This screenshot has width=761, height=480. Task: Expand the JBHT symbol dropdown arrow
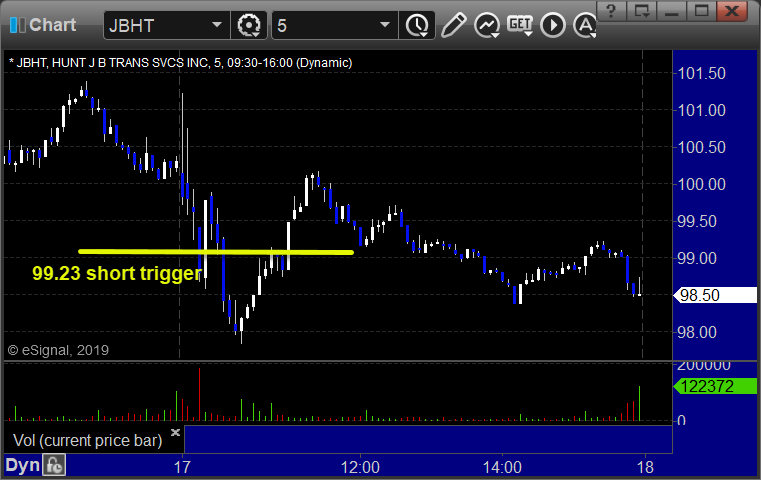click(x=216, y=25)
